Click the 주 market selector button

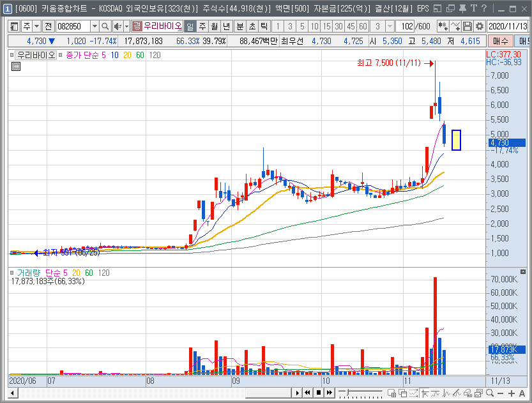[27, 26]
